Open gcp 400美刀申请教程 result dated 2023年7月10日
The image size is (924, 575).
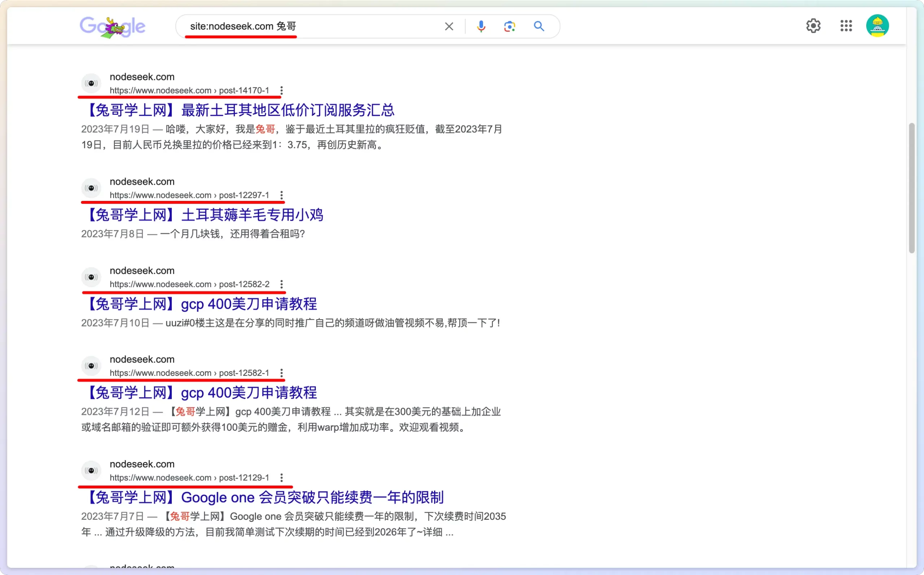[x=199, y=304]
